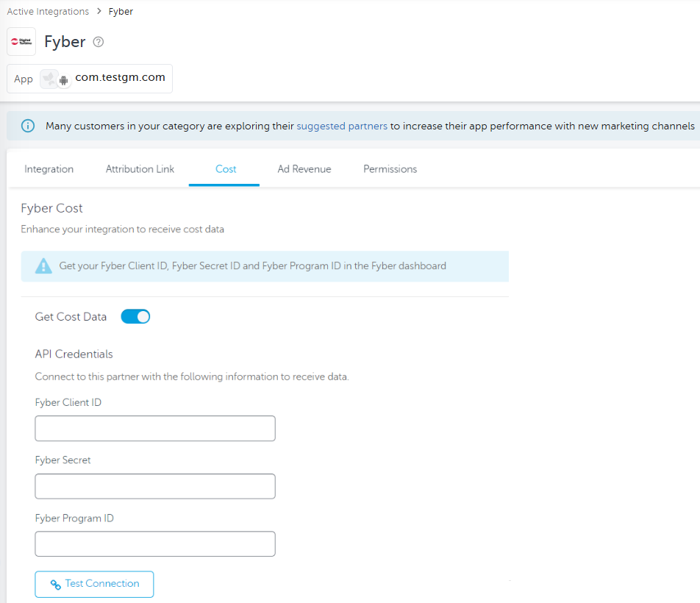
Task: Select the Fyber Program ID input box
Action: tap(155, 543)
